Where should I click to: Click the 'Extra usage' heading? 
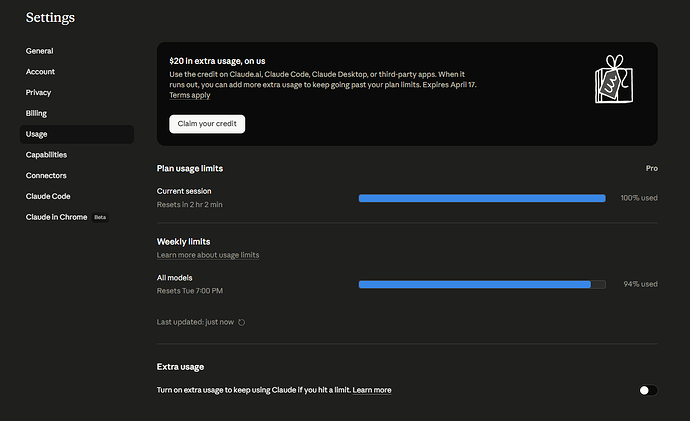pos(180,366)
